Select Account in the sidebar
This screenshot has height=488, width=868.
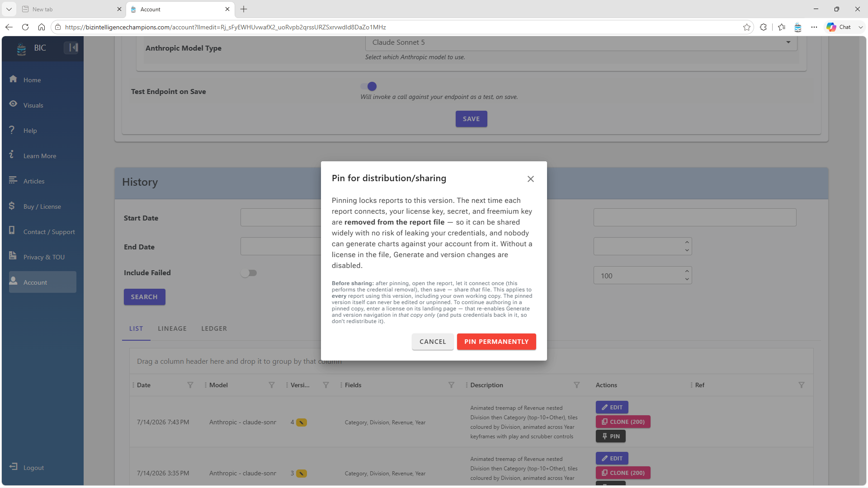click(42, 282)
